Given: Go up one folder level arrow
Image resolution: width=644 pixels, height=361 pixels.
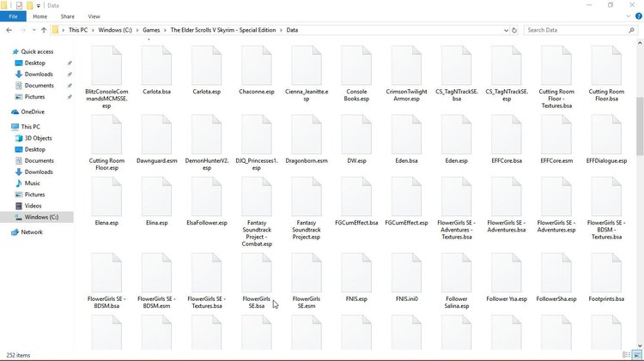Looking at the screenshot, I should (44, 30).
